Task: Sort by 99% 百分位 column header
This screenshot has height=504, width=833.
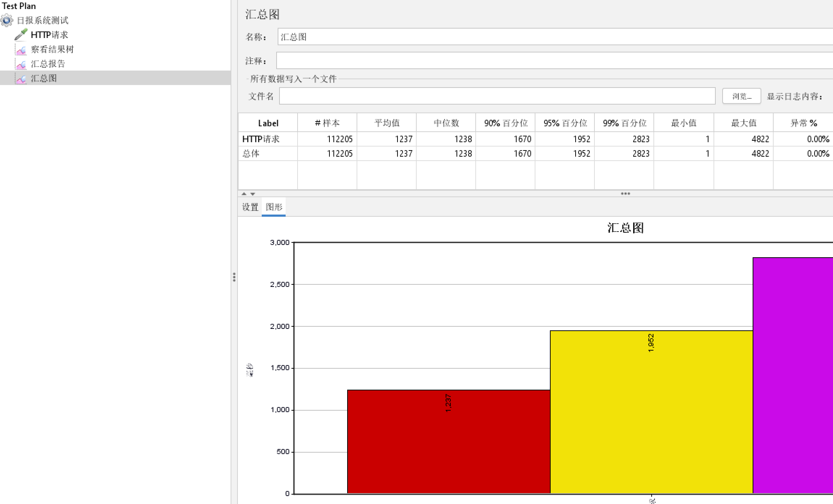Action: [624, 123]
